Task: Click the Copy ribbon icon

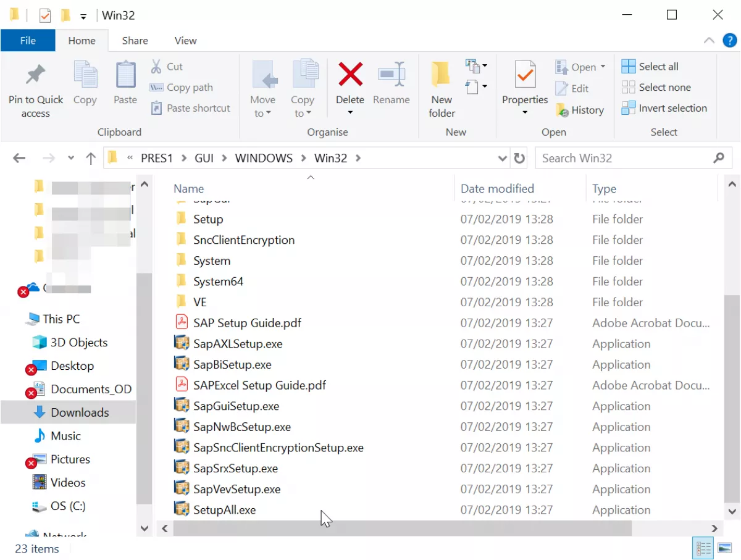Action: [85, 75]
